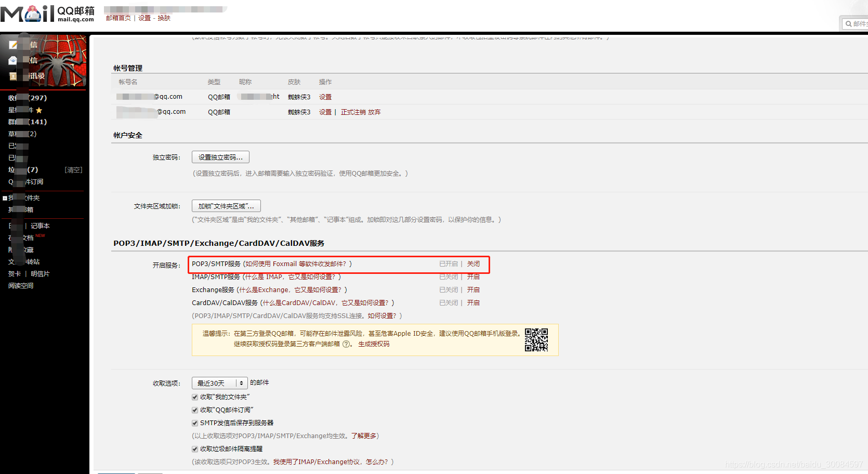Enable IMAP/SMTP service by clicking 开启
The width and height of the screenshot is (868, 474).
473,276
